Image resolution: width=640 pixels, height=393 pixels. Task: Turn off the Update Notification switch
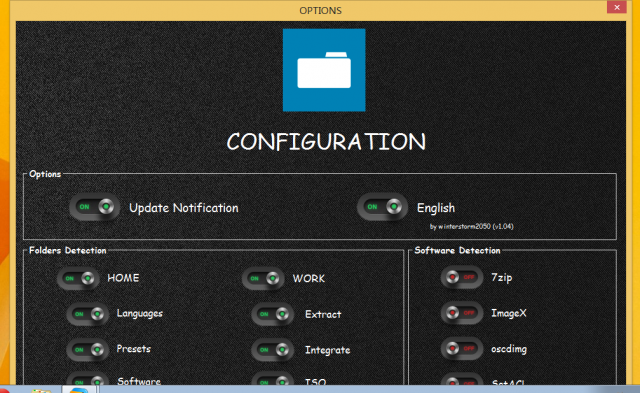[x=95, y=207]
